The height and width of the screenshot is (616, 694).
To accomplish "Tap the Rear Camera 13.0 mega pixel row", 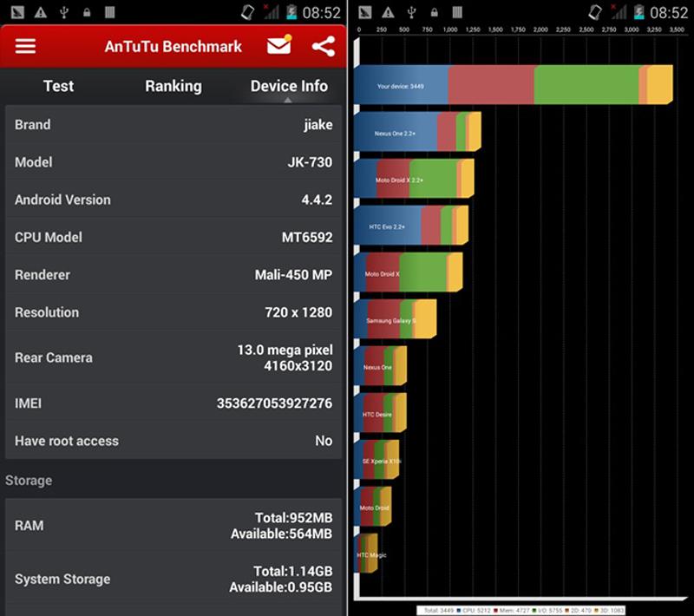I will point(173,357).
